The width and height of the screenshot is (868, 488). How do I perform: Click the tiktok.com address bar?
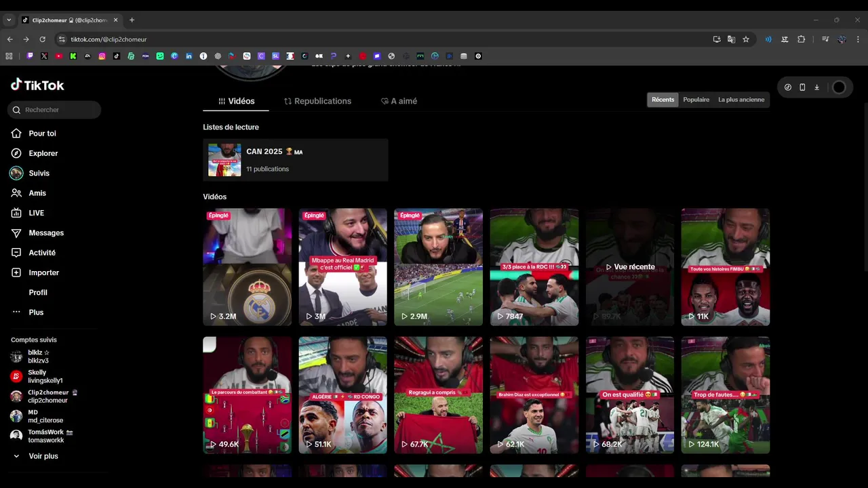tap(380, 39)
